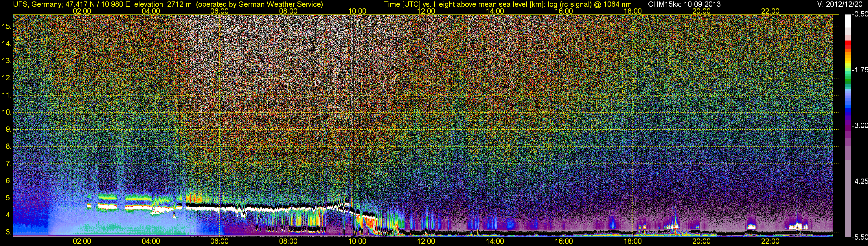Pick the 8 km height axis label
Viewport: 868px width, 246px height.
point(8,147)
